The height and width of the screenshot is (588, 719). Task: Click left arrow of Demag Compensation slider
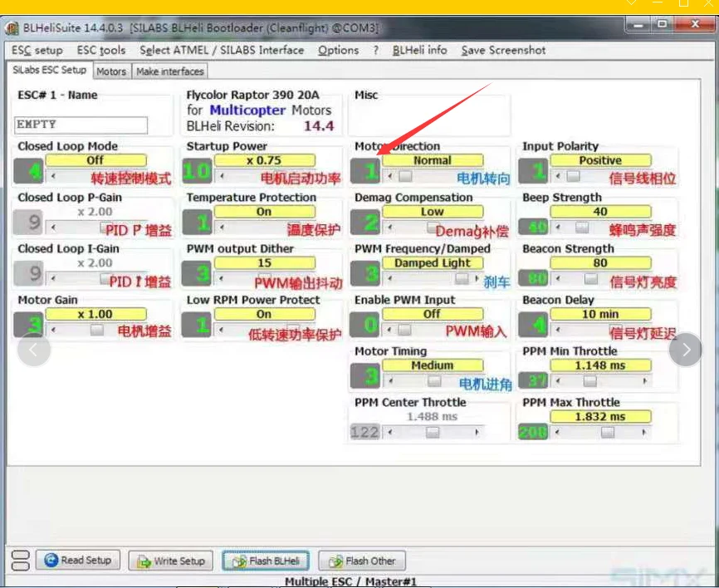(x=389, y=227)
